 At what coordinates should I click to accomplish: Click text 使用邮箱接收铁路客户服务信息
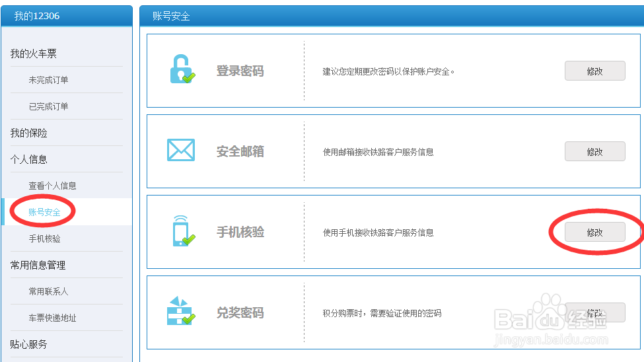pos(378,152)
